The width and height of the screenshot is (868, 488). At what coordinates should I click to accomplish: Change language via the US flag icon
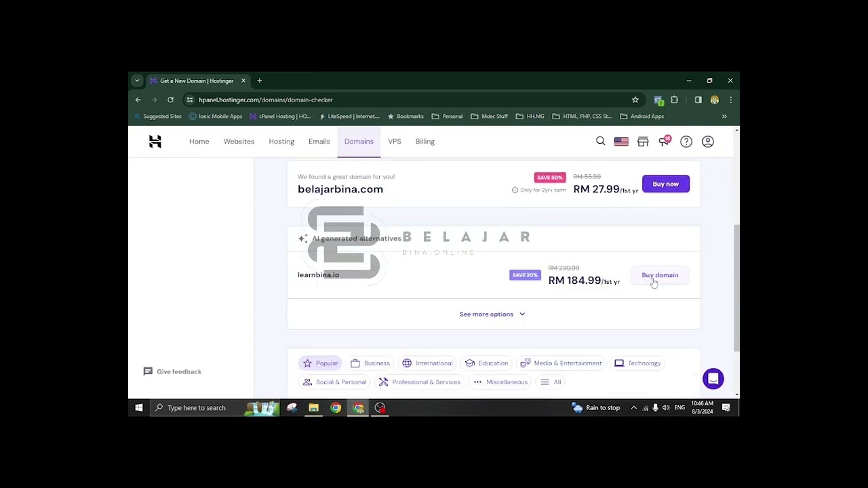621,142
